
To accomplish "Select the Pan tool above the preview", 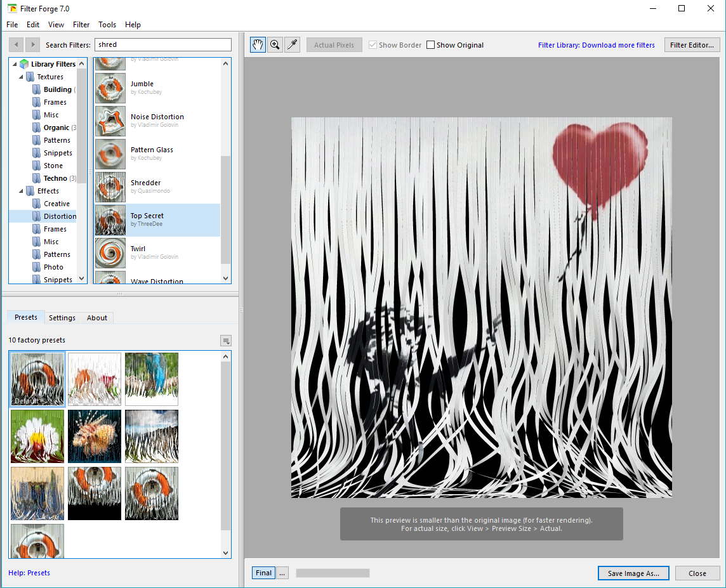I will pyautogui.click(x=258, y=44).
